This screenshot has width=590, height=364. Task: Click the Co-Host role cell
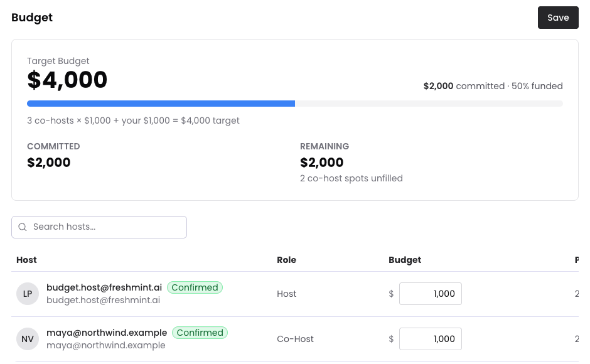(296, 339)
